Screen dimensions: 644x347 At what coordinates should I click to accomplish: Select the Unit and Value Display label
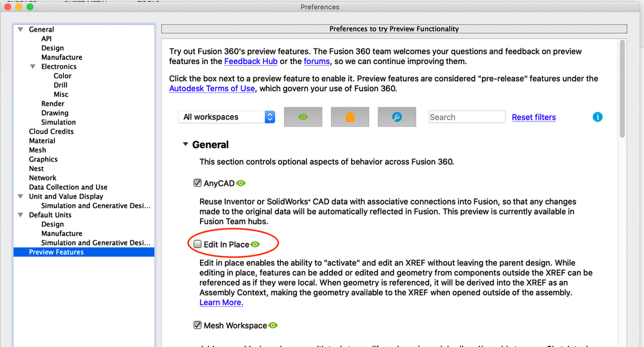[x=66, y=196]
